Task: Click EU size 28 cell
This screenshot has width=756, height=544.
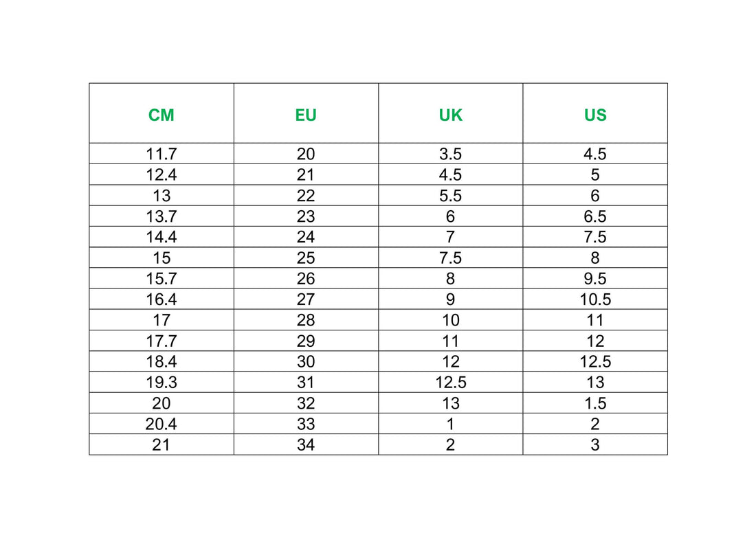Action: pyautogui.click(x=306, y=320)
